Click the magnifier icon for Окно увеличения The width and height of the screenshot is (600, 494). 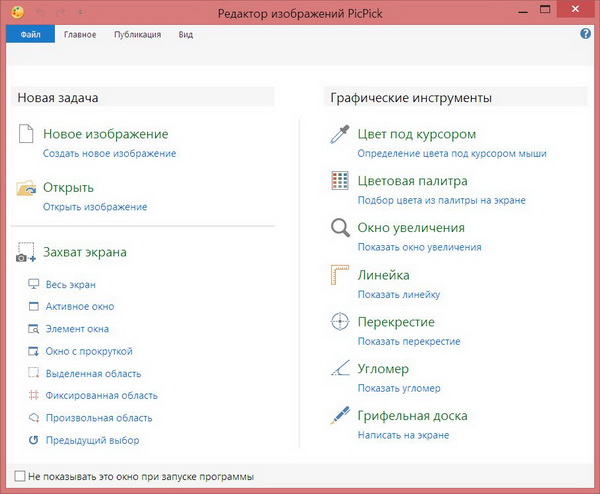pos(340,229)
